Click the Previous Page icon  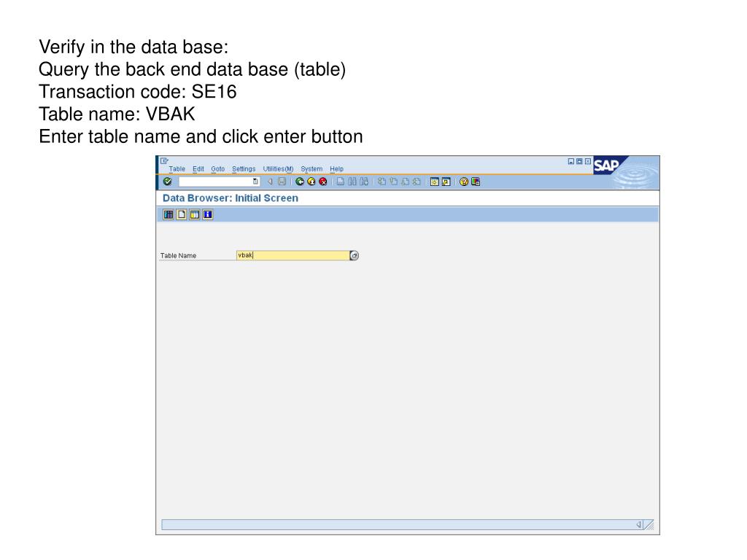click(x=393, y=182)
